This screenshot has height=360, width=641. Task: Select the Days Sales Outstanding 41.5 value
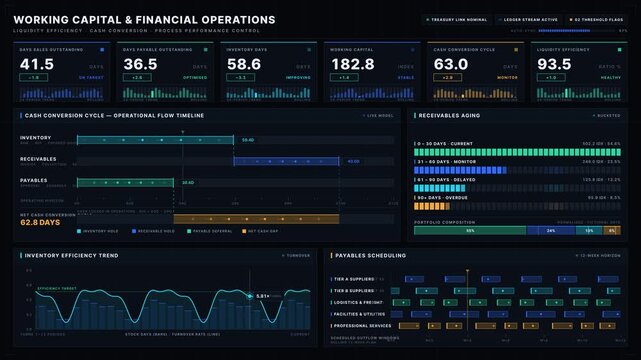37,64
